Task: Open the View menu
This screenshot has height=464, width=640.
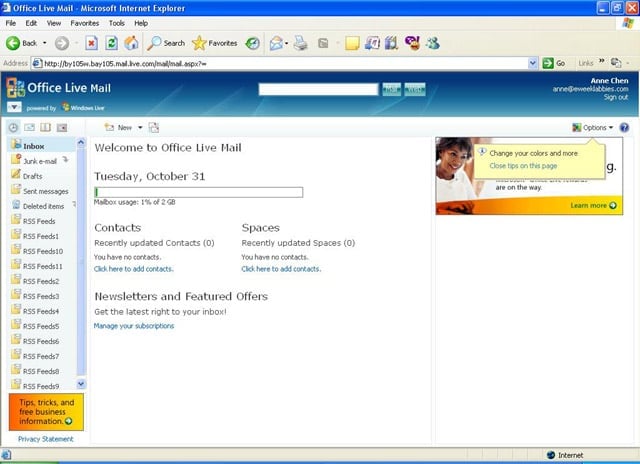Action: coord(53,23)
